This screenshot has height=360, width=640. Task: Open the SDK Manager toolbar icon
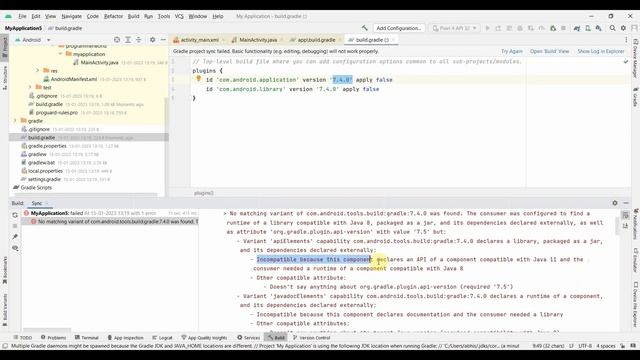[598, 28]
